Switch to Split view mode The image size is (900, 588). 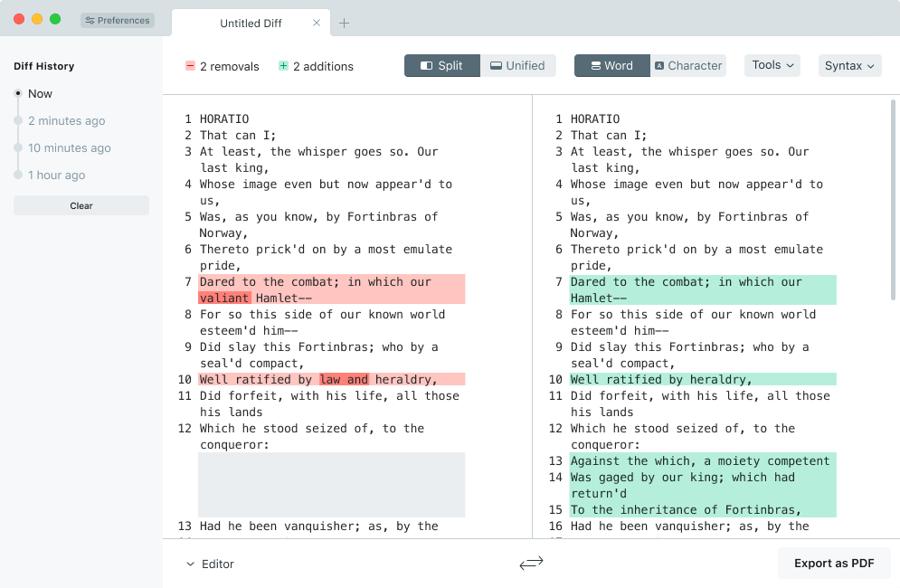pos(441,66)
